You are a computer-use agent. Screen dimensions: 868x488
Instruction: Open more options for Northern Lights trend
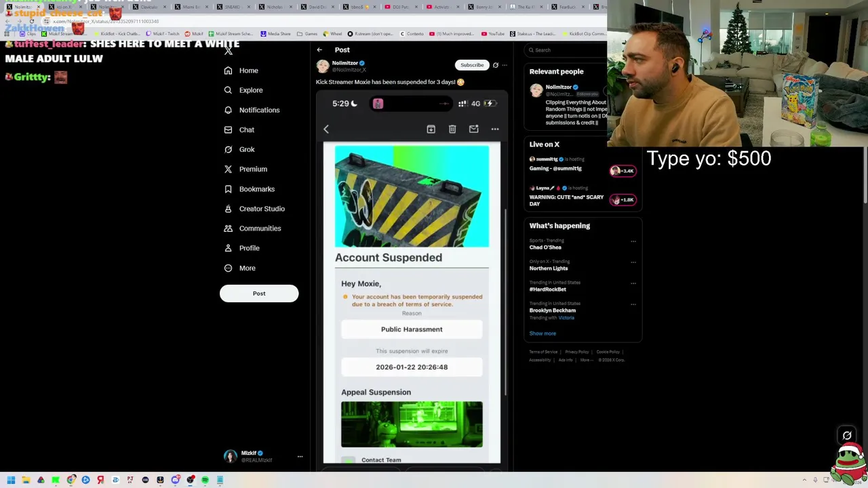click(x=633, y=262)
